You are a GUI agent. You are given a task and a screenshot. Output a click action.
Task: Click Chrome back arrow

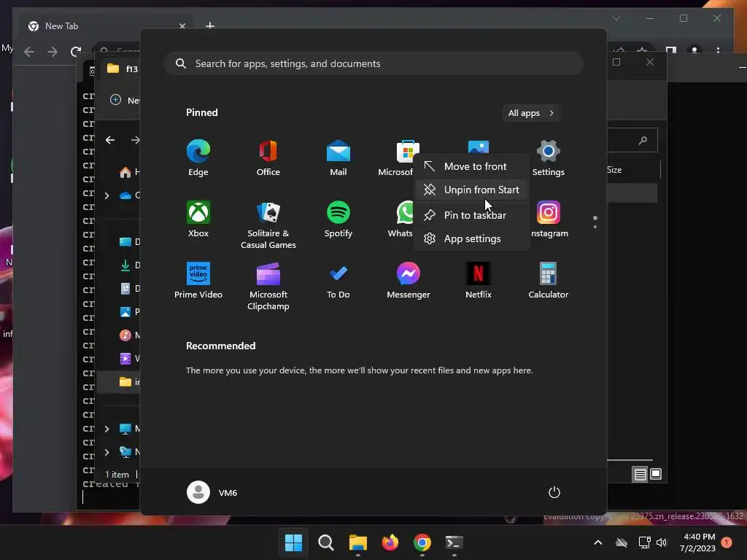(29, 52)
